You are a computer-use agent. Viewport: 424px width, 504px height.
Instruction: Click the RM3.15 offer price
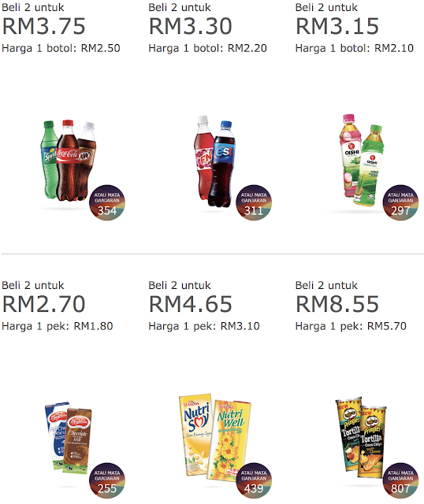[337, 26]
